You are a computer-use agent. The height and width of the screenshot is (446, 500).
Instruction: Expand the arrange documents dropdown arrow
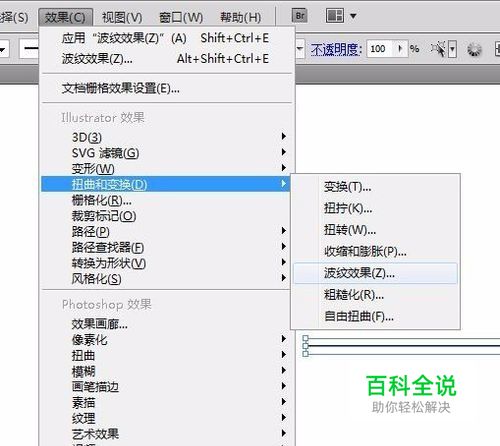tap(353, 16)
